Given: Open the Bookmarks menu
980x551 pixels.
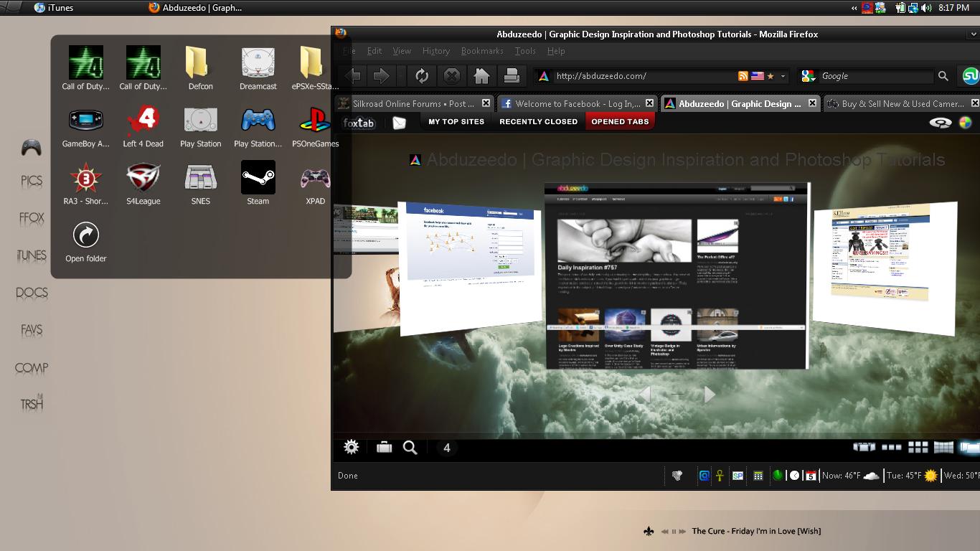Looking at the screenshot, I should pos(481,51).
